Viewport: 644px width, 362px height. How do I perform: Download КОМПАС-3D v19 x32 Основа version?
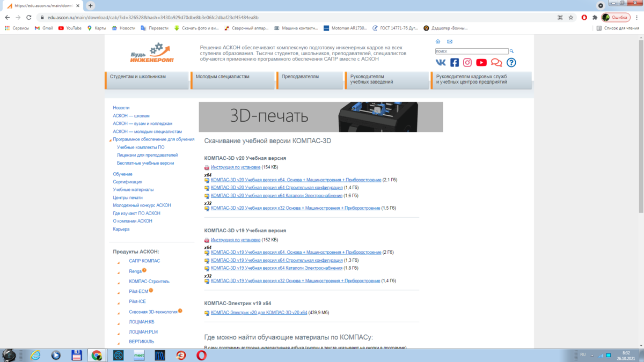coord(296,280)
